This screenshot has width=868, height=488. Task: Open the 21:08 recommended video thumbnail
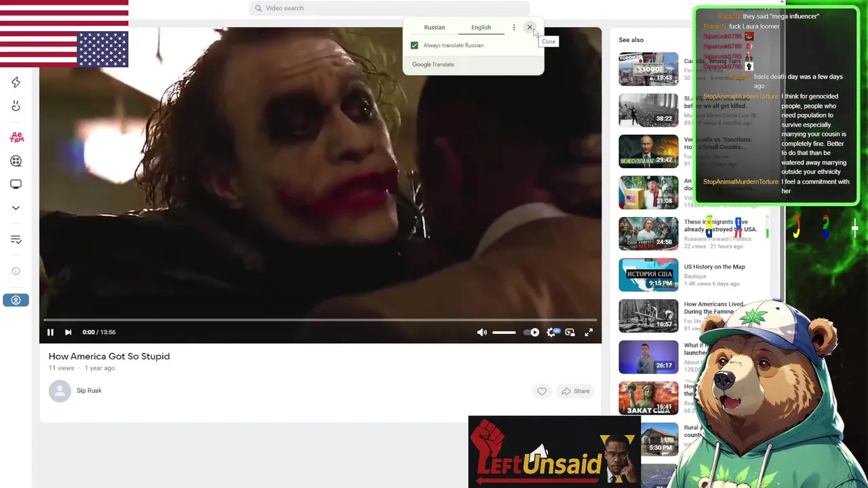tap(648, 192)
